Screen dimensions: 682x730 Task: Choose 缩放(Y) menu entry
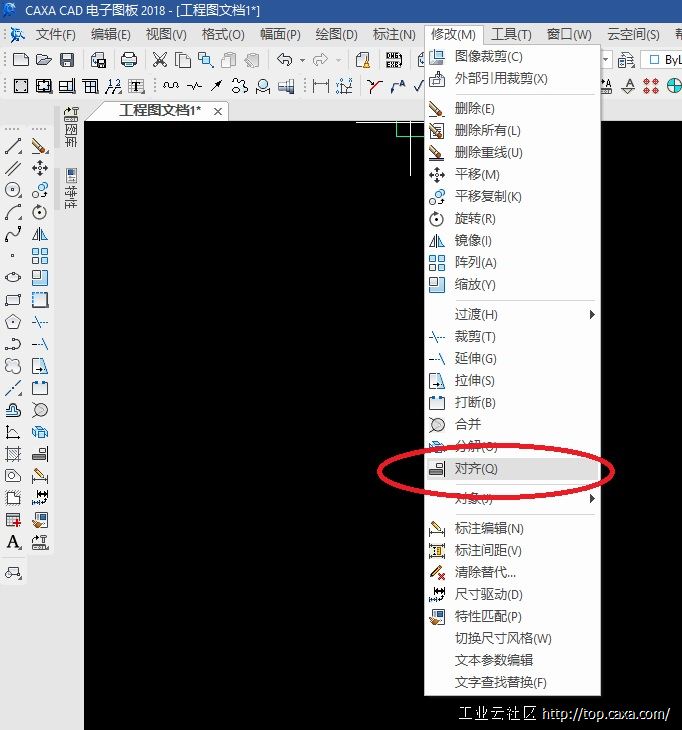click(x=513, y=284)
